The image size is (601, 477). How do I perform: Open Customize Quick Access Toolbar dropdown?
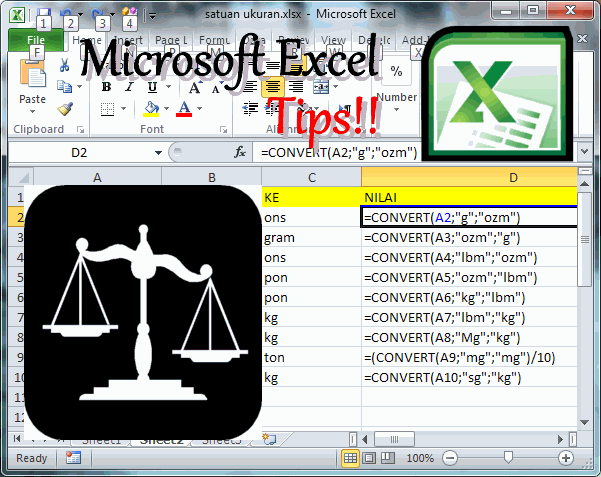pyautogui.click(x=152, y=16)
